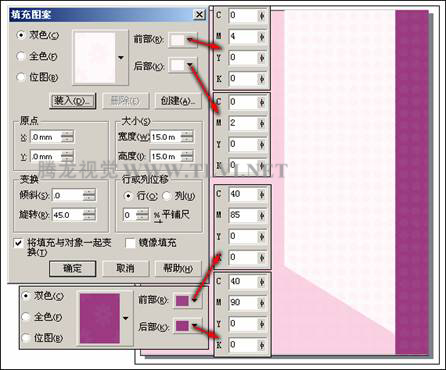This screenshot has height=370, width=446.
Task: Select the 双色(C) radio in the 填充图案 dialog
Action: [x=21, y=35]
